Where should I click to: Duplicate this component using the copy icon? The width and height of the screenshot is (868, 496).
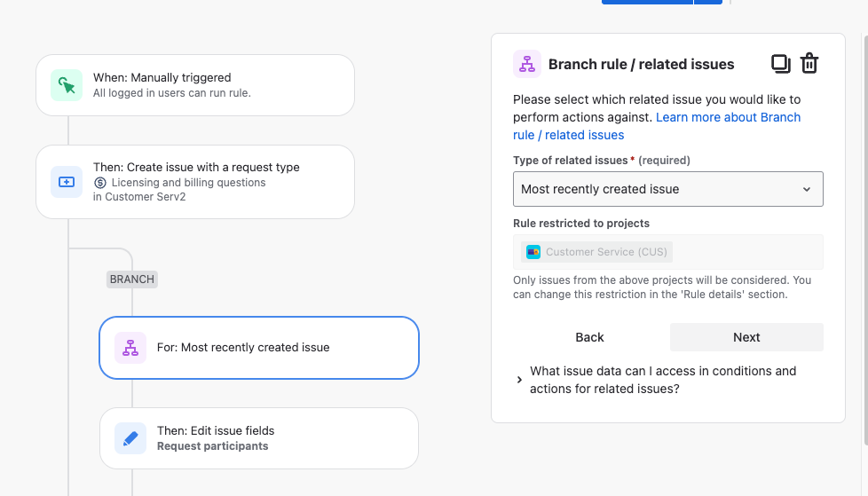tap(780, 64)
